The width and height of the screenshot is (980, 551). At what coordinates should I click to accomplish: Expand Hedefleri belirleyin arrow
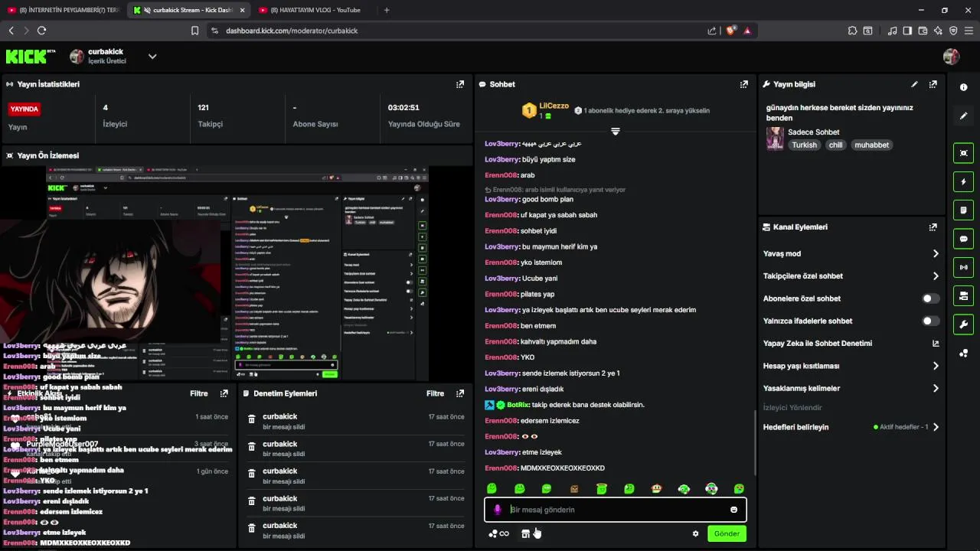936,427
